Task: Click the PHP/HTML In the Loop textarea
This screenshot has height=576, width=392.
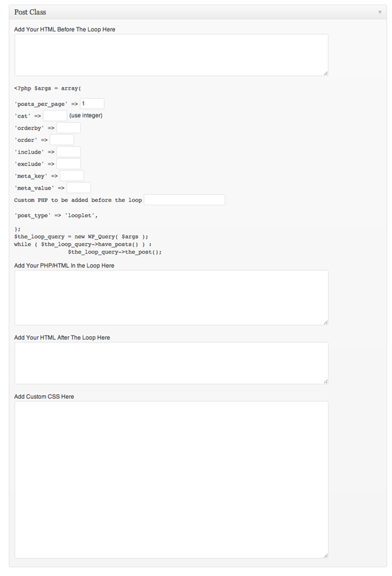Action: [x=171, y=297]
